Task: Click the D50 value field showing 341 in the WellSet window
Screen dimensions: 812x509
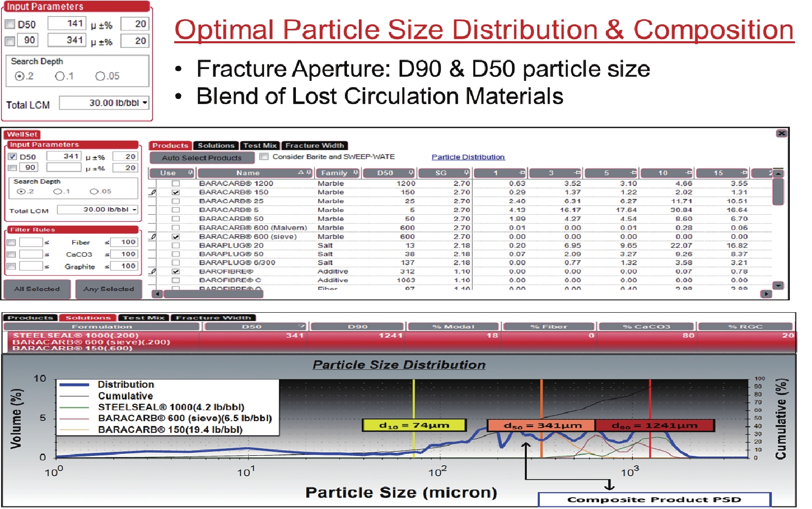Action: point(64,156)
